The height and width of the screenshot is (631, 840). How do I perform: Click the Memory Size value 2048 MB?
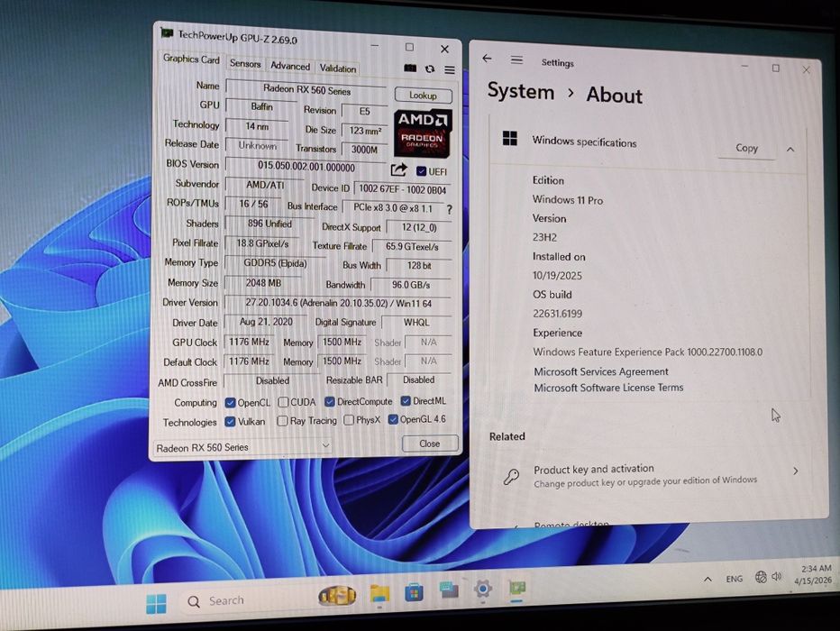click(x=263, y=282)
